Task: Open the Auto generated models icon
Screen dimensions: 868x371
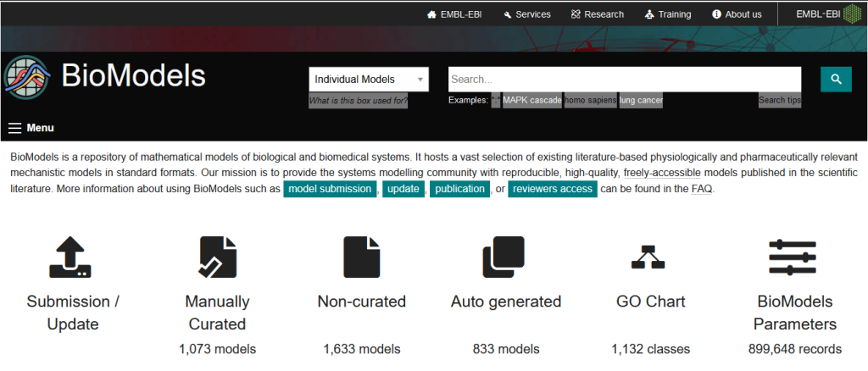Action: point(505,257)
